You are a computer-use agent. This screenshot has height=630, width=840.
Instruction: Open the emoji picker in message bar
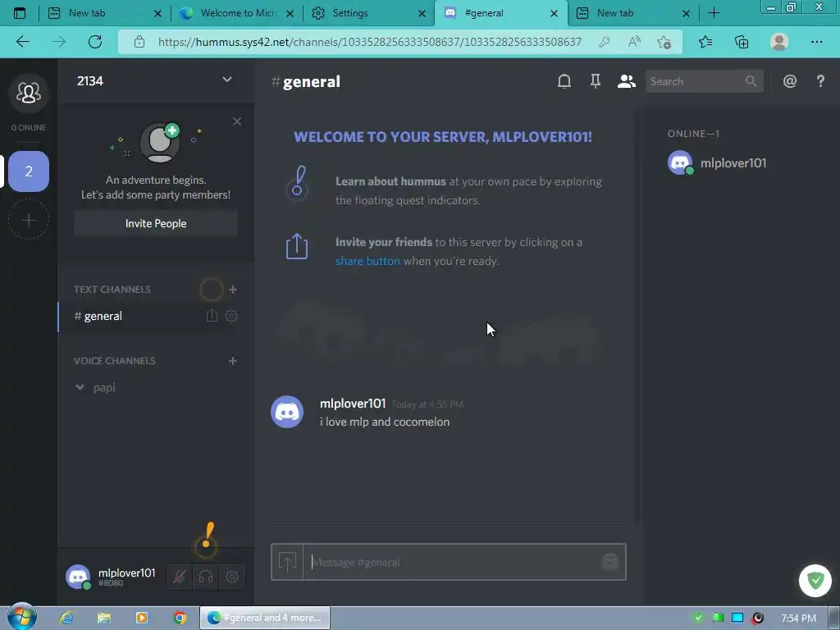[610, 561]
